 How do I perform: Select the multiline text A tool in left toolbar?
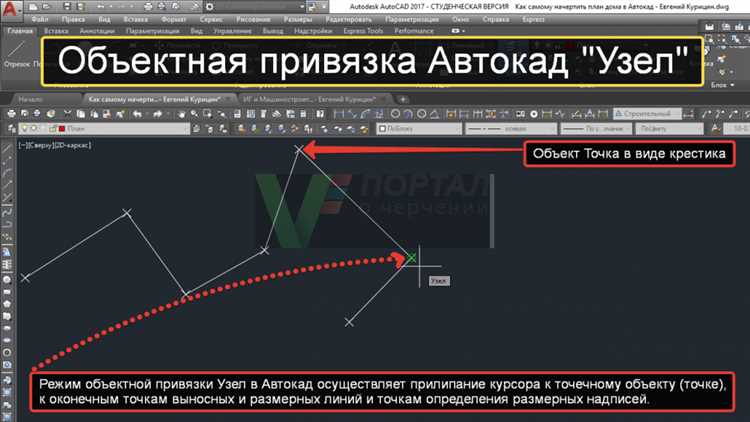coord(7,252)
